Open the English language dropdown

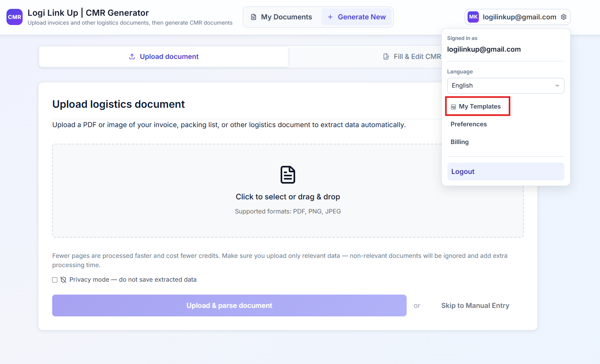(506, 86)
